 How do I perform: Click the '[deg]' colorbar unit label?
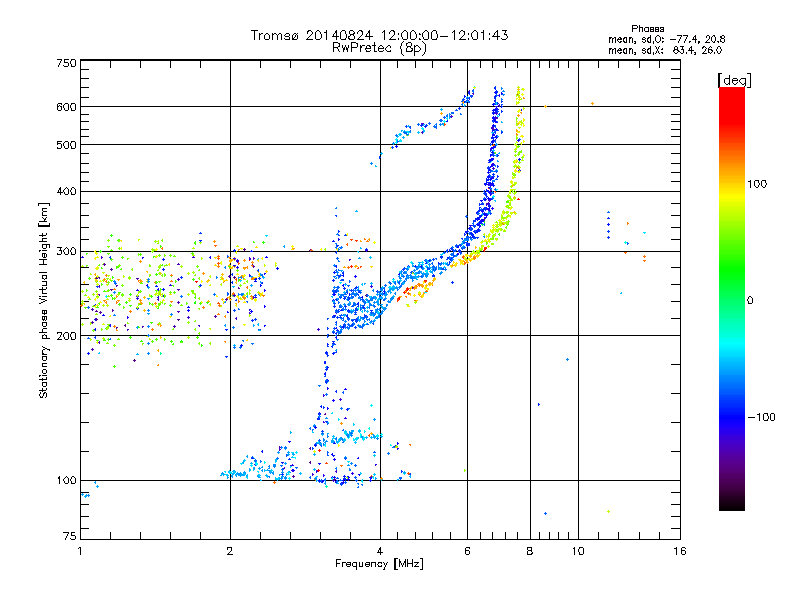click(x=734, y=80)
